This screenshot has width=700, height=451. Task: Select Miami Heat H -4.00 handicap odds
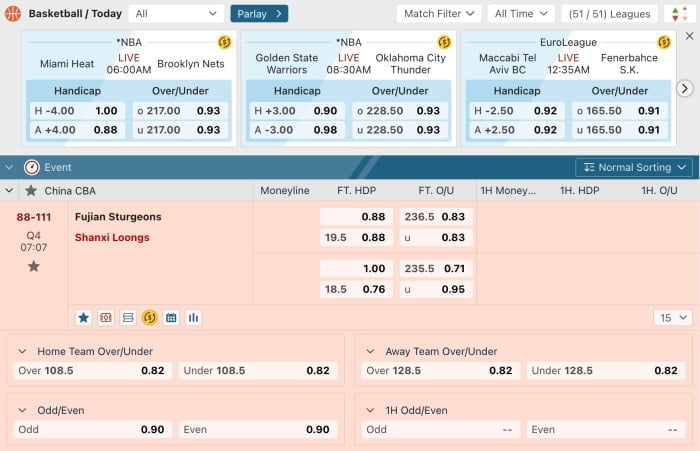coord(77,111)
